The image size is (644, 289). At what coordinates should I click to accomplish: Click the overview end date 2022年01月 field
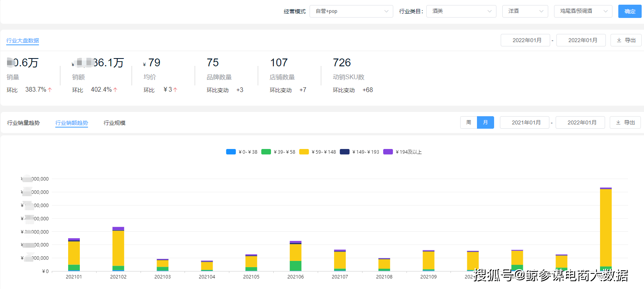[581, 40]
